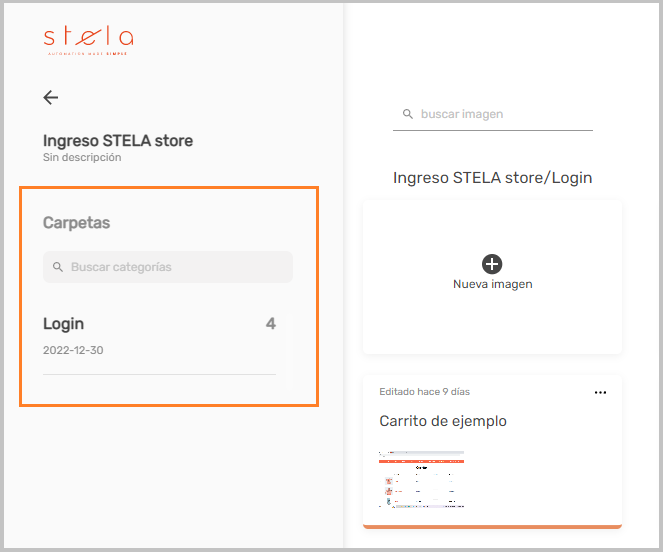Click the Ingreso STELA store project title
Image resolution: width=663 pixels, height=552 pixels.
point(118,140)
